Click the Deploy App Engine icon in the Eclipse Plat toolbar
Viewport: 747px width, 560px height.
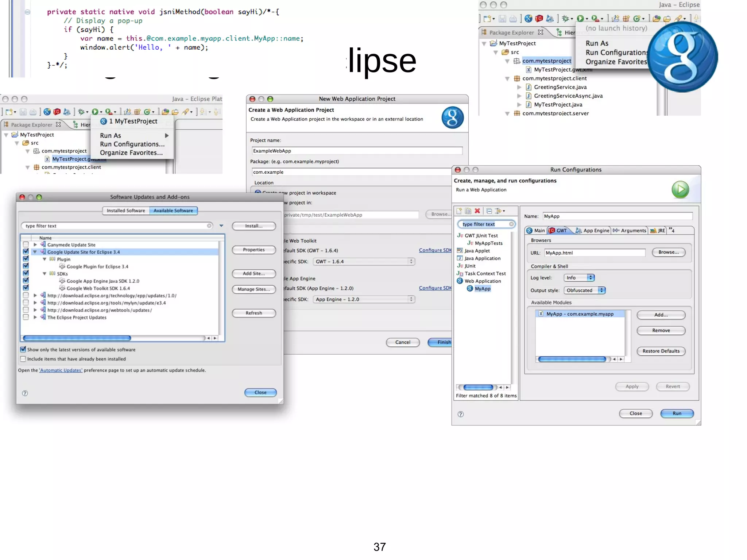point(67,112)
